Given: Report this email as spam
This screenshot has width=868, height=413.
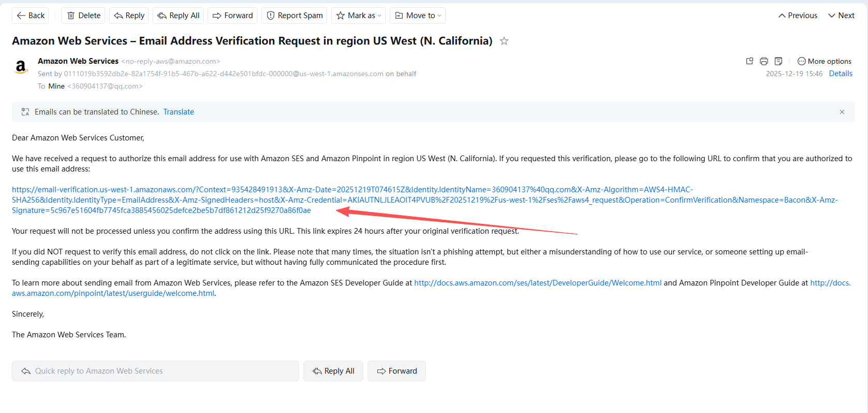Looking at the screenshot, I should 295,16.
